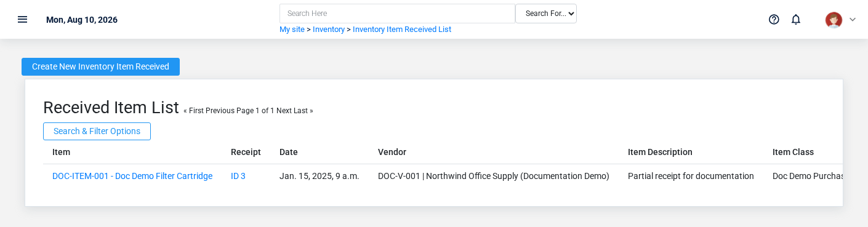Screen dimensions: 868x227
Task: Click the Item Description column header
Action: (660, 152)
